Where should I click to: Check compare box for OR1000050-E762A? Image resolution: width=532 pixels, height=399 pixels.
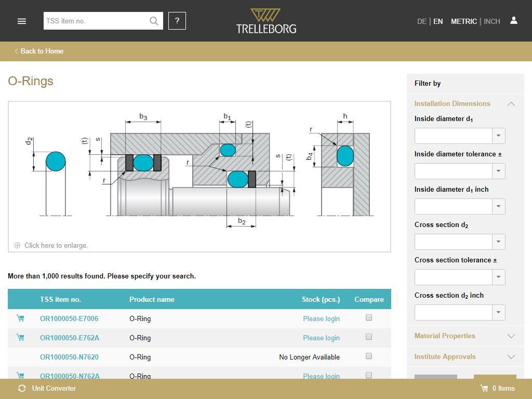click(369, 337)
